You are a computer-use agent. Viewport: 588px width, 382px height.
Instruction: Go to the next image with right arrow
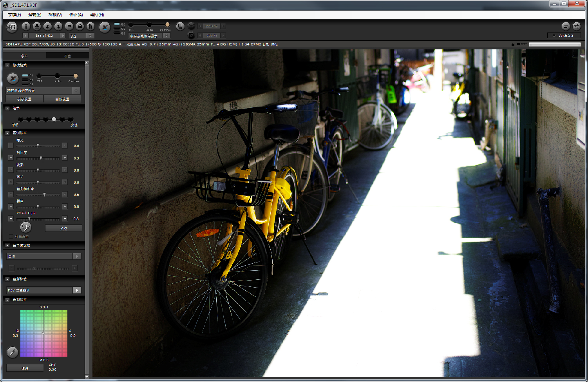(63, 36)
